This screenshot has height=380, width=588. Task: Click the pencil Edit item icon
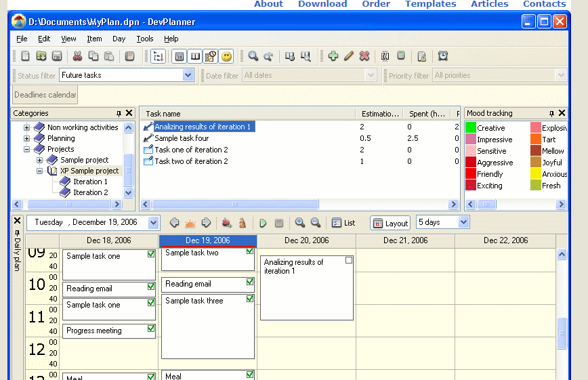[349, 56]
